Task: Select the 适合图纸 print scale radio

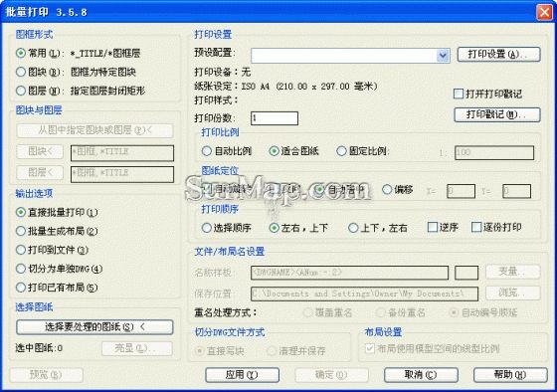Action: pos(274,151)
